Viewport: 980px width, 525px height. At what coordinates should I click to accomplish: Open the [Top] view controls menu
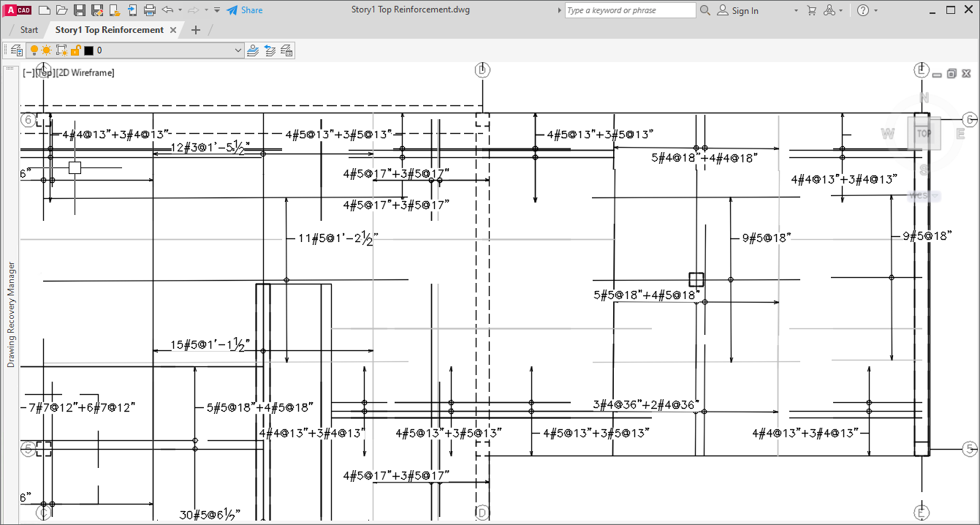[44, 72]
